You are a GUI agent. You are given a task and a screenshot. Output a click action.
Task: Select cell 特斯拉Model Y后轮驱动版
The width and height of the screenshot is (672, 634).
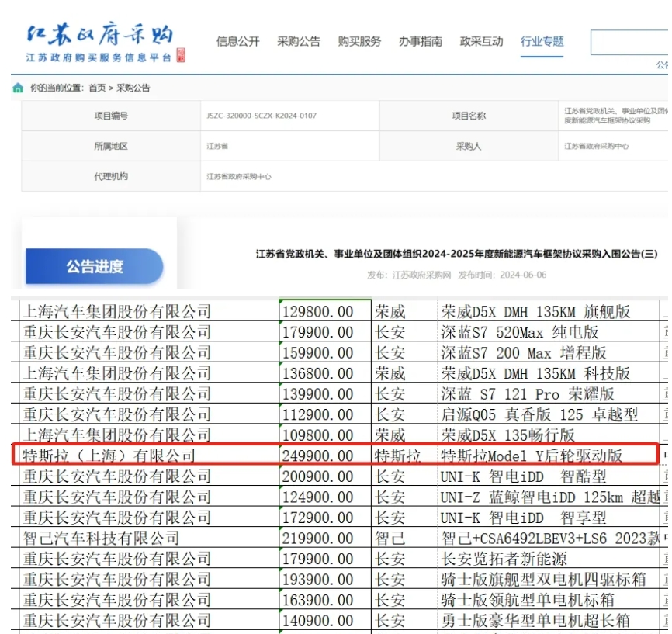(549, 455)
